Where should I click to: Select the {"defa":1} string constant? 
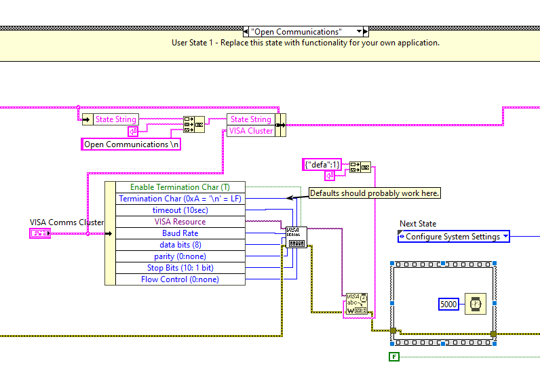click(322, 165)
